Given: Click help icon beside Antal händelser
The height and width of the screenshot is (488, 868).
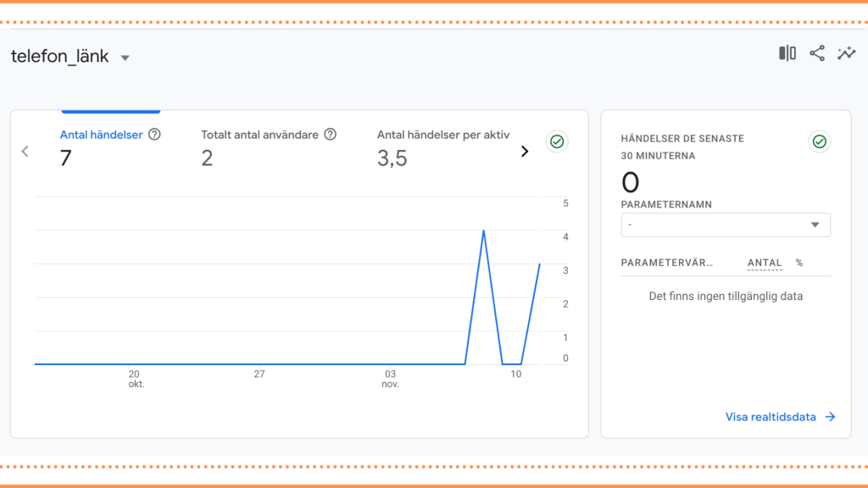Looking at the screenshot, I should click(x=154, y=135).
